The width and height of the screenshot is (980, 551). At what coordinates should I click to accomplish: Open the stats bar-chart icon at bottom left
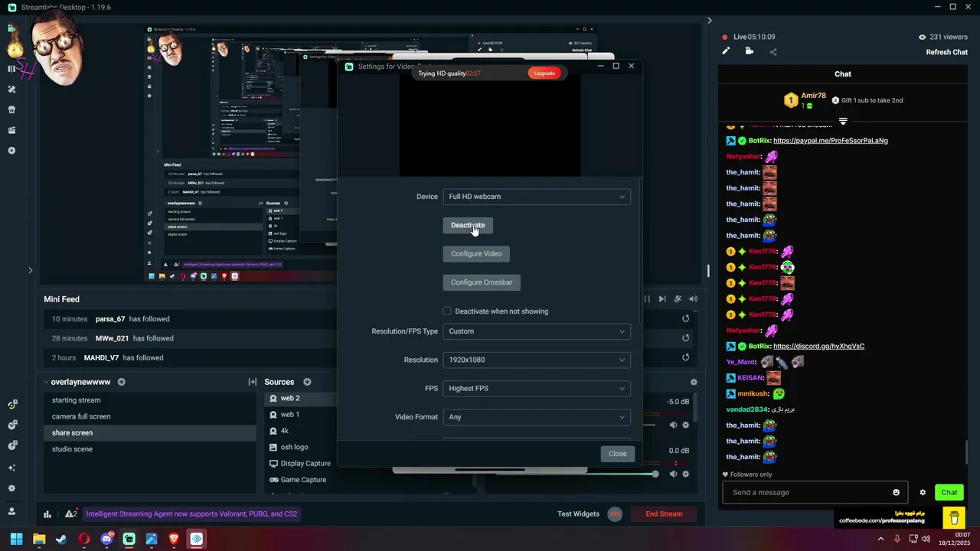47,514
